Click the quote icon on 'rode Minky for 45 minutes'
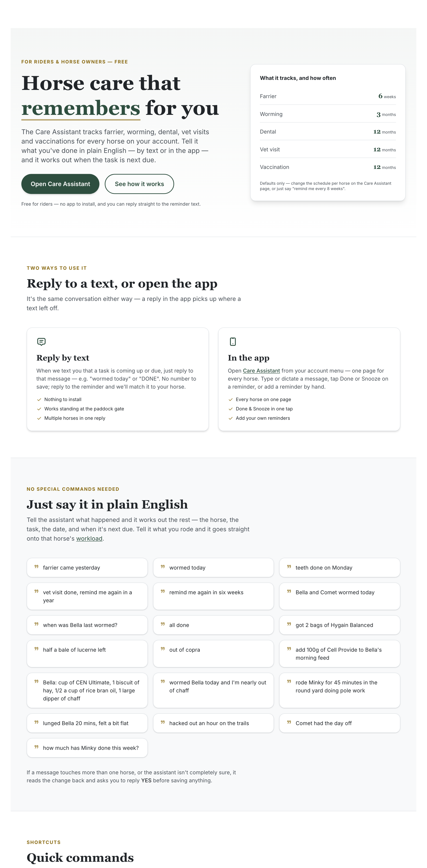Viewport: 427px width, 868px height. (289, 681)
